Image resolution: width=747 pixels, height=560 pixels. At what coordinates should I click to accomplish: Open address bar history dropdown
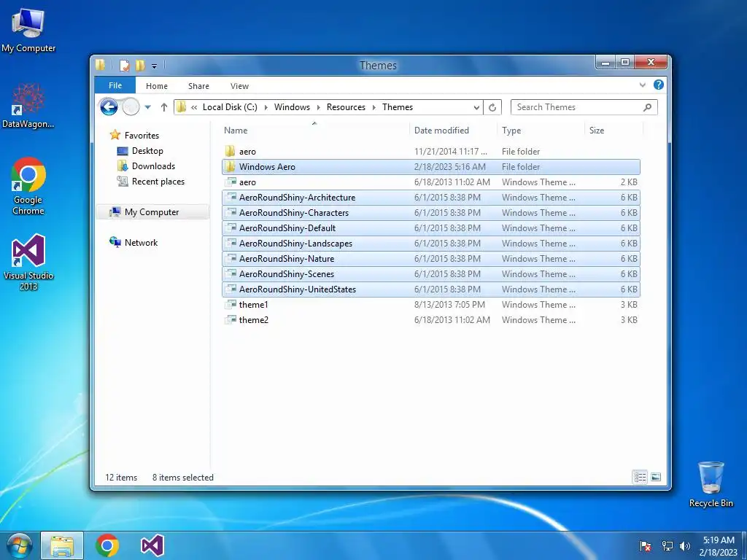[x=476, y=108]
